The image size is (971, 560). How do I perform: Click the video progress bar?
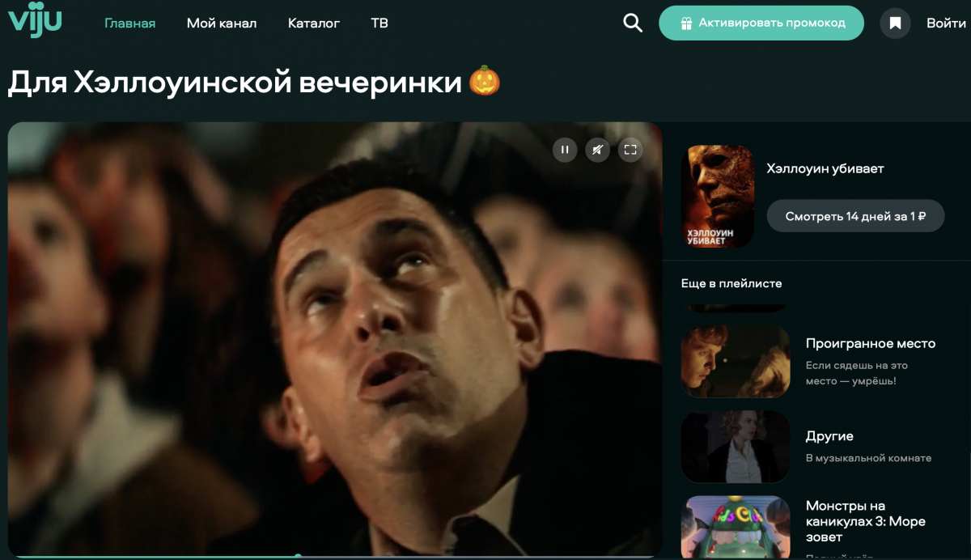tap(405, 556)
